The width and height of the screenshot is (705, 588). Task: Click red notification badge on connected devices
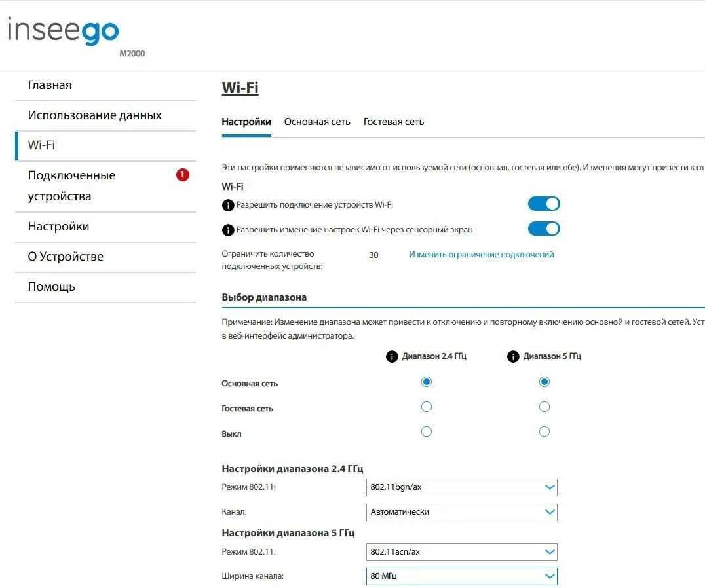(183, 175)
